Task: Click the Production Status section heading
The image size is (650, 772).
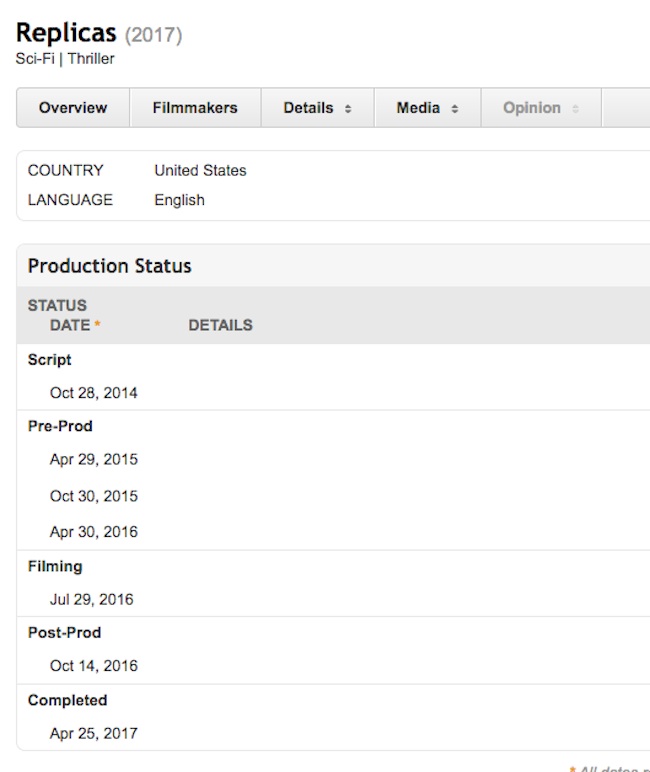Action: [x=109, y=266]
